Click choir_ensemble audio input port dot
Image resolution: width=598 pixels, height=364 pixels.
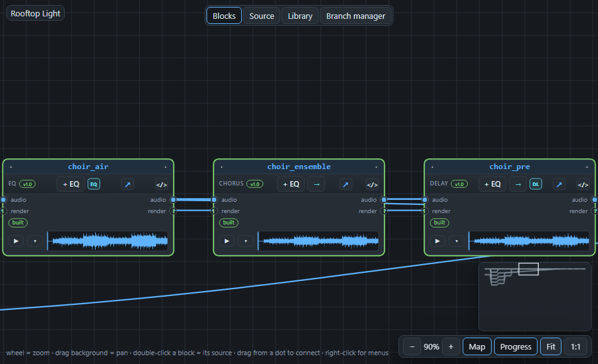(214, 199)
